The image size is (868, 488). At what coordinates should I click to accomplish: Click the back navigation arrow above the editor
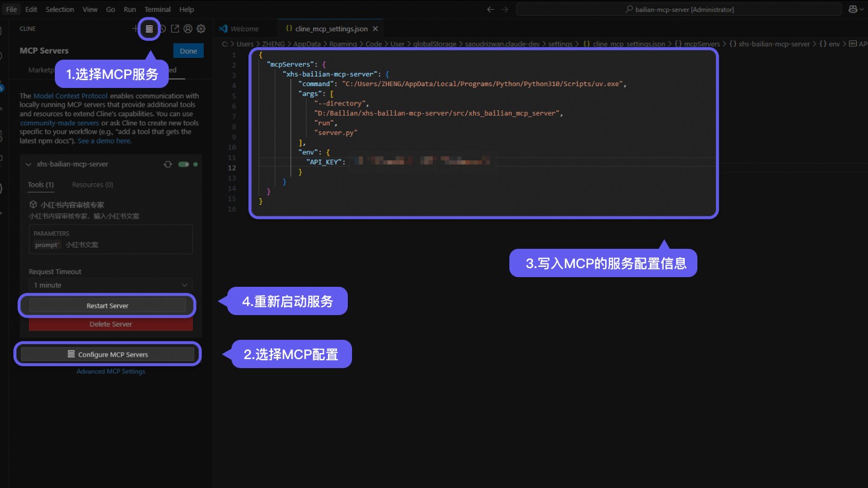pyautogui.click(x=490, y=9)
